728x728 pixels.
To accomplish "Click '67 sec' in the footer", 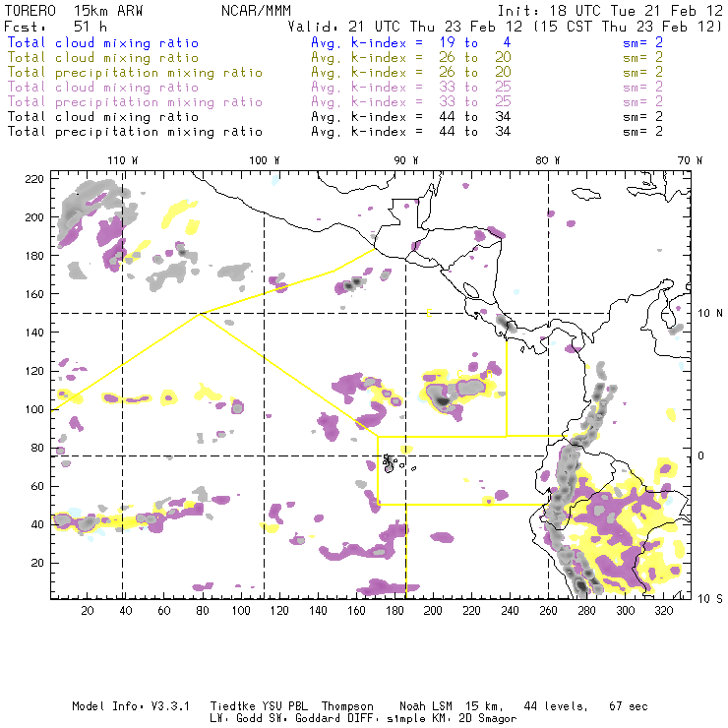I will (x=629, y=706).
